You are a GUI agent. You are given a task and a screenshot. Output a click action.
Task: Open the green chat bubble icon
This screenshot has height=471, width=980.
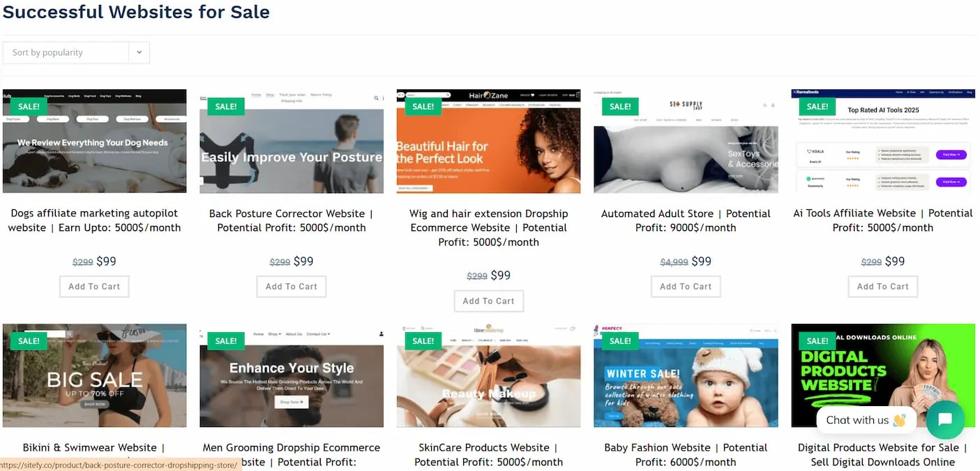pos(945,419)
